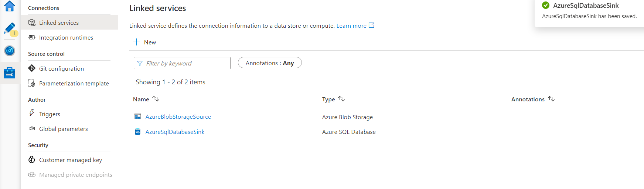Sort by Type column arrows
The image size is (644, 189).
pos(341,99)
